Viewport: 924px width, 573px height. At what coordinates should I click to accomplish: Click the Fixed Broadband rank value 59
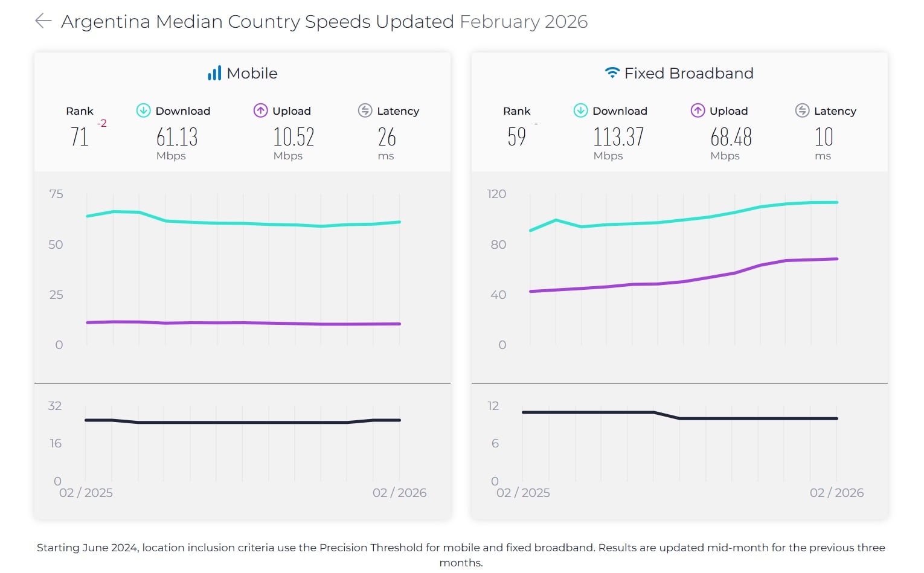[516, 137]
